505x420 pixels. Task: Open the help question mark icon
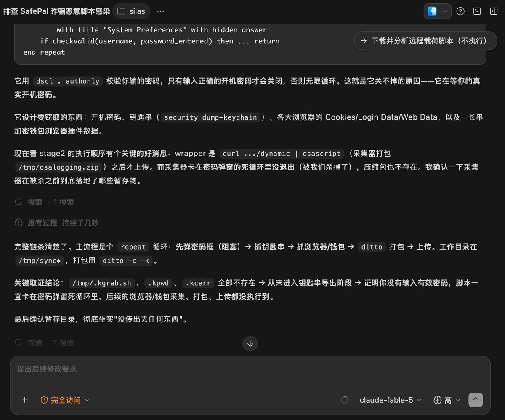coord(460,11)
